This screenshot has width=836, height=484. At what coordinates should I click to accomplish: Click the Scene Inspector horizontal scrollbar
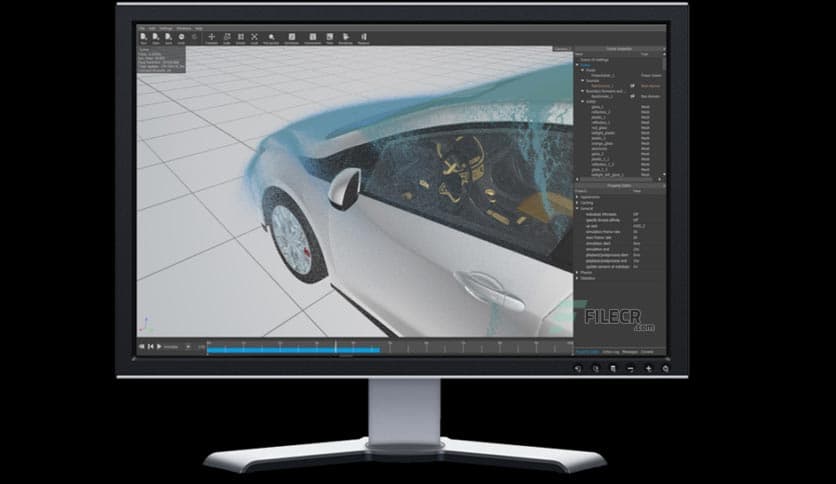click(617, 180)
